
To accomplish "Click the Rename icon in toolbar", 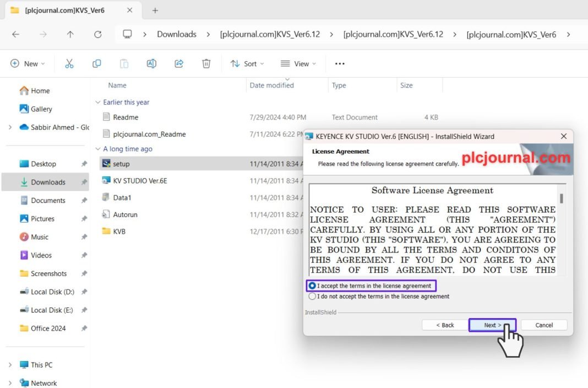I will (x=151, y=64).
